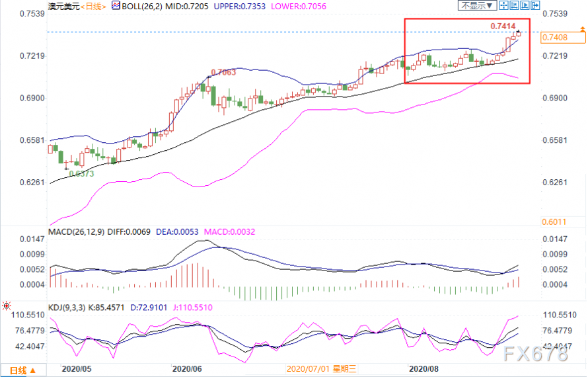Image resolution: width=588 pixels, height=377 pixels.
Task: Click the 0.7414 high price marker
Action: point(503,26)
